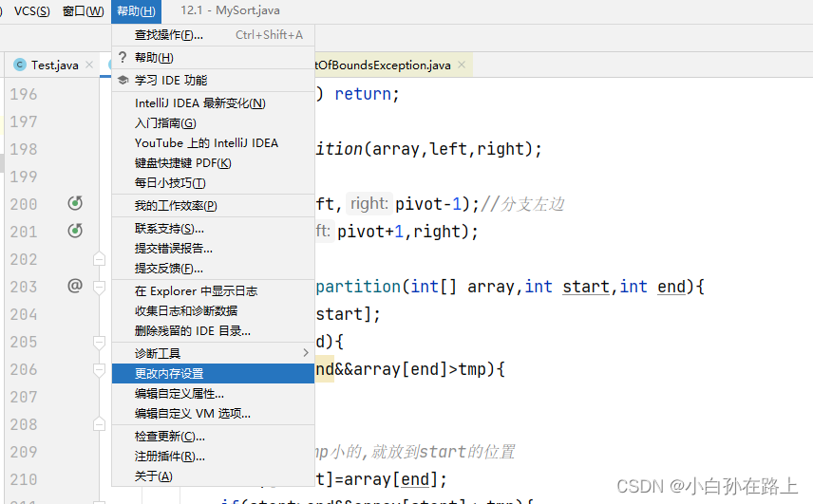Collapse the code fold at line 208
The image size is (813, 504).
pyautogui.click(x=99, y=424)
